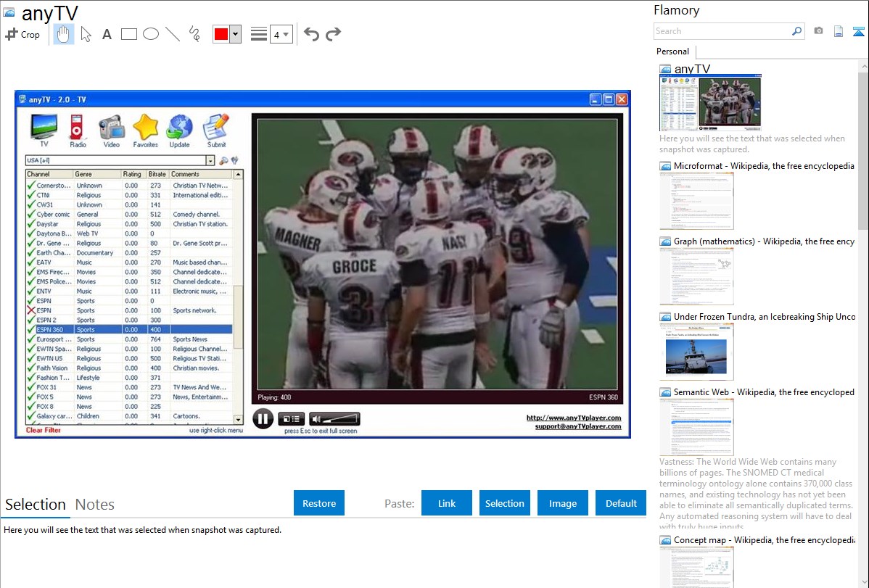Redo the last edit

tap(333, 34)
